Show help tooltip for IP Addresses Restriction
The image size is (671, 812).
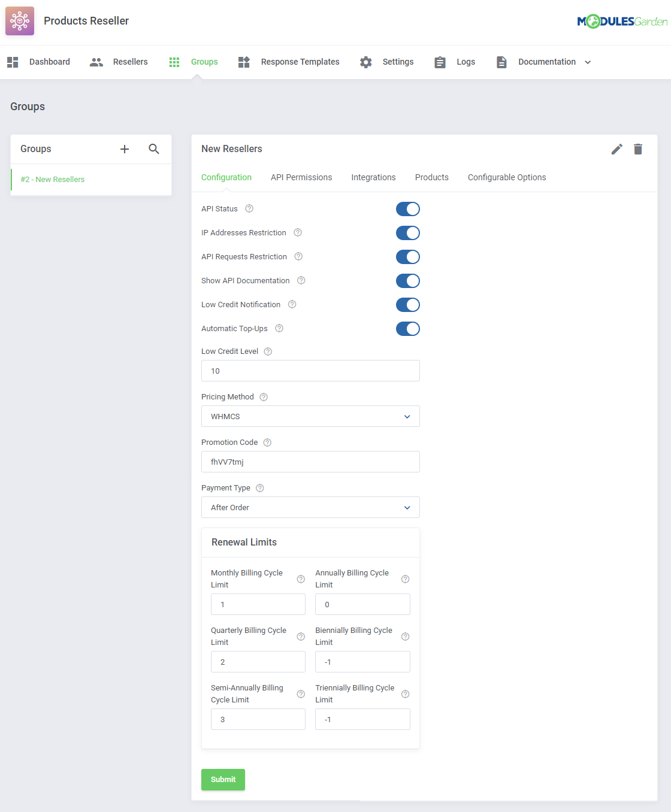[298, 232]
